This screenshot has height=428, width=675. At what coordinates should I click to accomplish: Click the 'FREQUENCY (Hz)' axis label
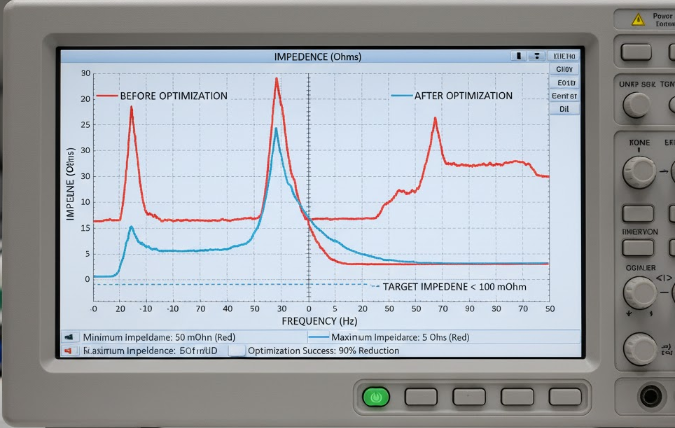pyautogui.click(x=319, y=321)
